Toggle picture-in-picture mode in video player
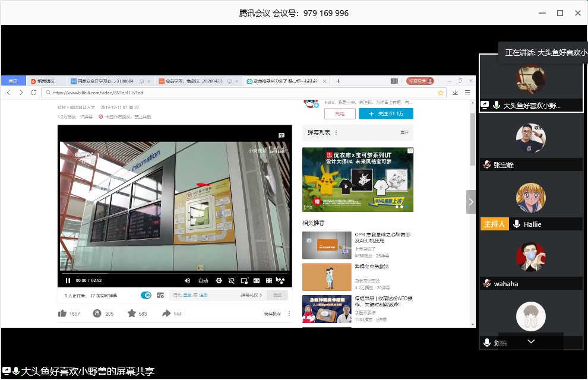The width and height of the screenshot is (588, 380). (244, 280)
